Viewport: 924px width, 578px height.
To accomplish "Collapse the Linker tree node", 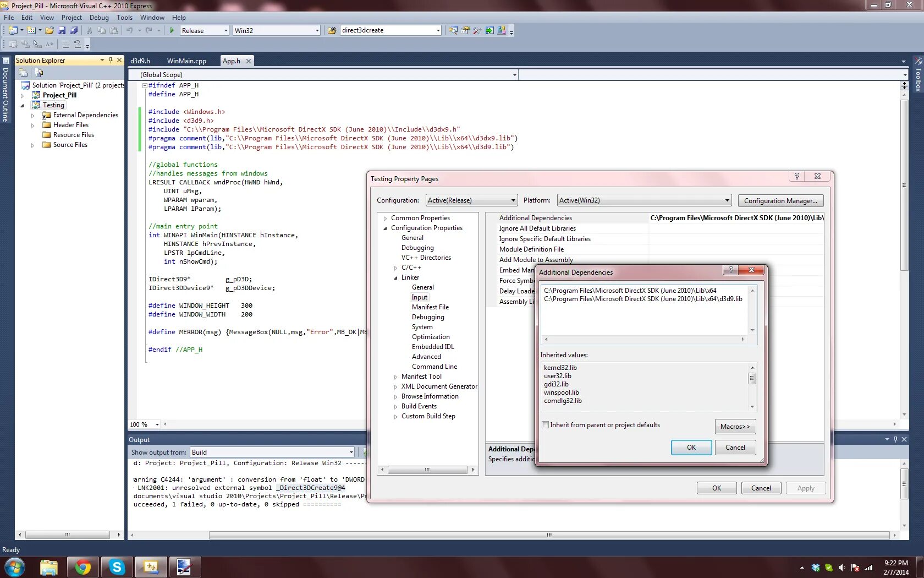I will [x=395, y=277].
